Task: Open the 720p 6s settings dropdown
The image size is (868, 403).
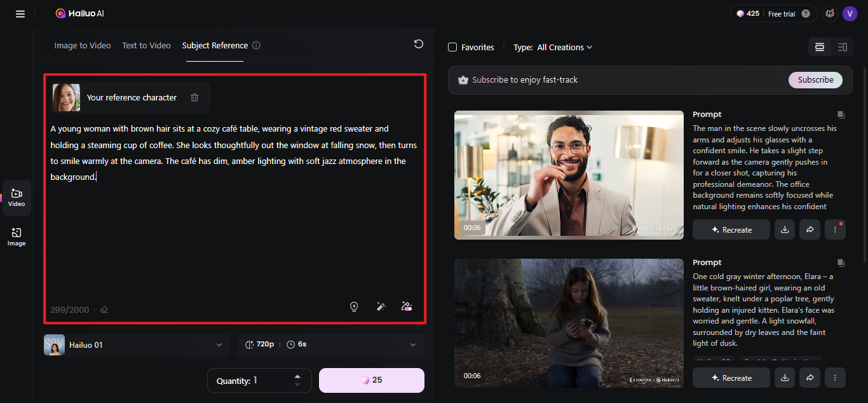Action: click(330, 345)
